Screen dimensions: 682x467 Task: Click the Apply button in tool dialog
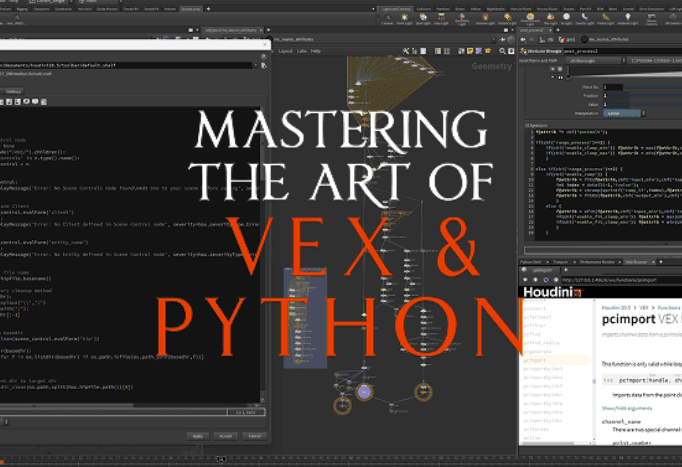(197, 436)
